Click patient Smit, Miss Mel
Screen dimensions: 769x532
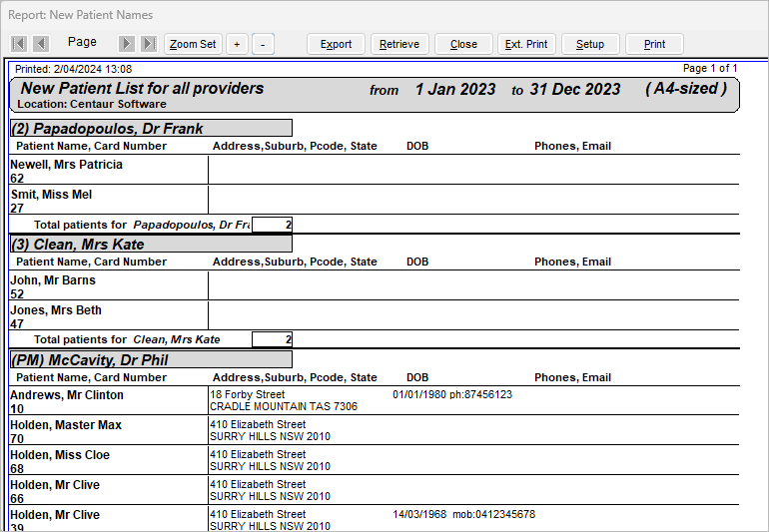tap(52, 195)
